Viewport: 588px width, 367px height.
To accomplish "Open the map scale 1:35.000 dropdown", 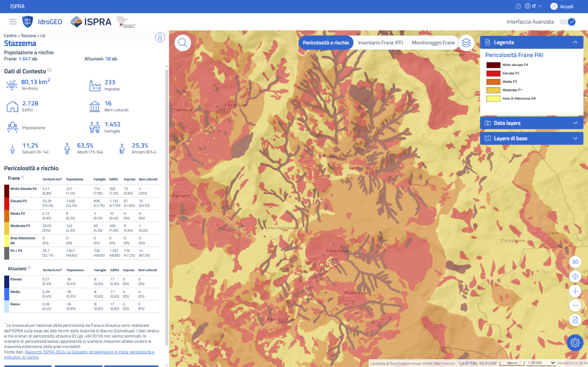I will click(541, 363).
